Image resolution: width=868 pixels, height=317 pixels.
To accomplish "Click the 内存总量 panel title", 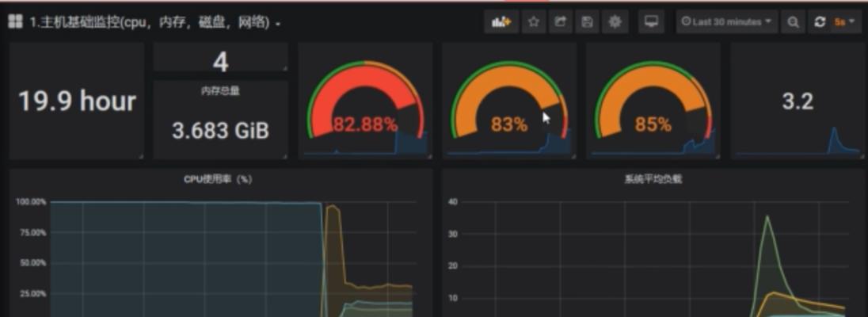I will [x=220, y=91].
